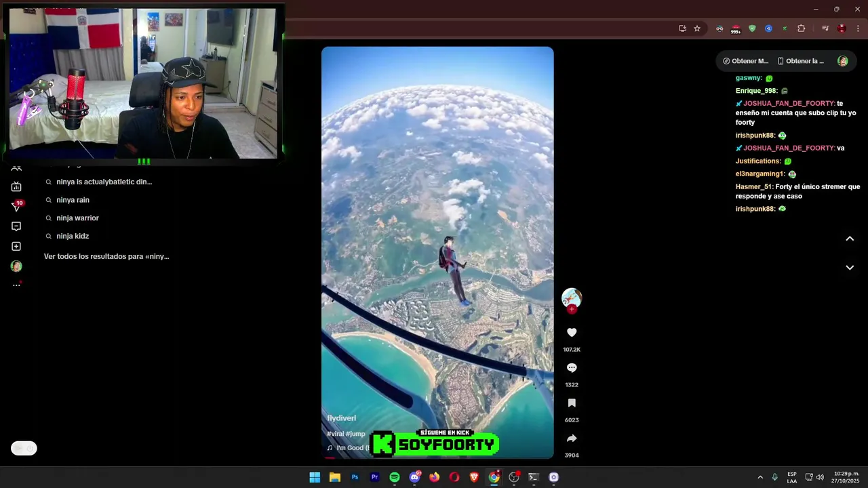Click the install app icon in address bar
868x488 pixels.
coord(682,28)
